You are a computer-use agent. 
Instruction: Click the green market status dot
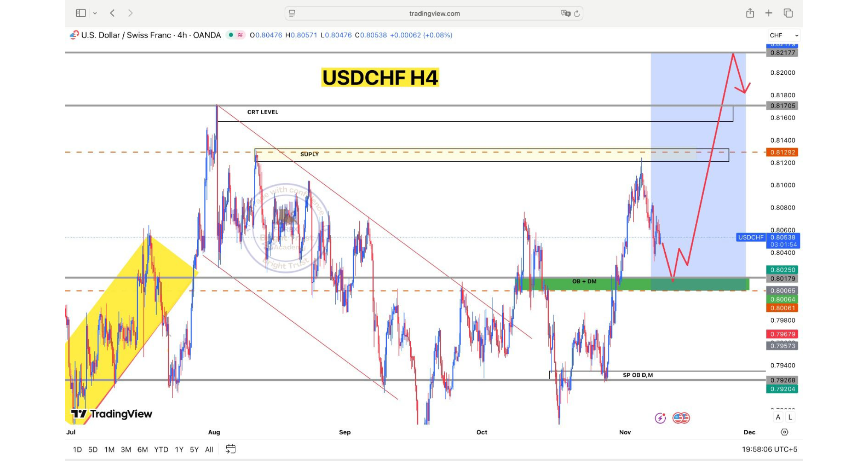point(231,35)
